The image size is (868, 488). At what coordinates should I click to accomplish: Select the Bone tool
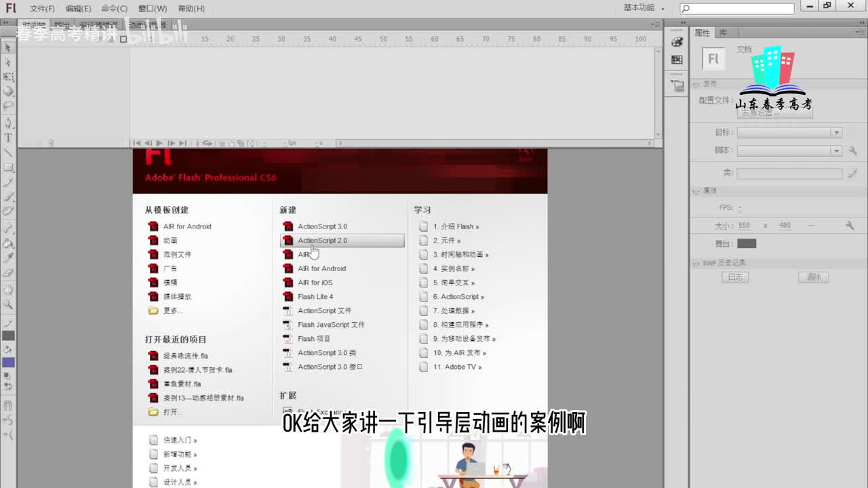pyautogui.click(x=8, y=228)
